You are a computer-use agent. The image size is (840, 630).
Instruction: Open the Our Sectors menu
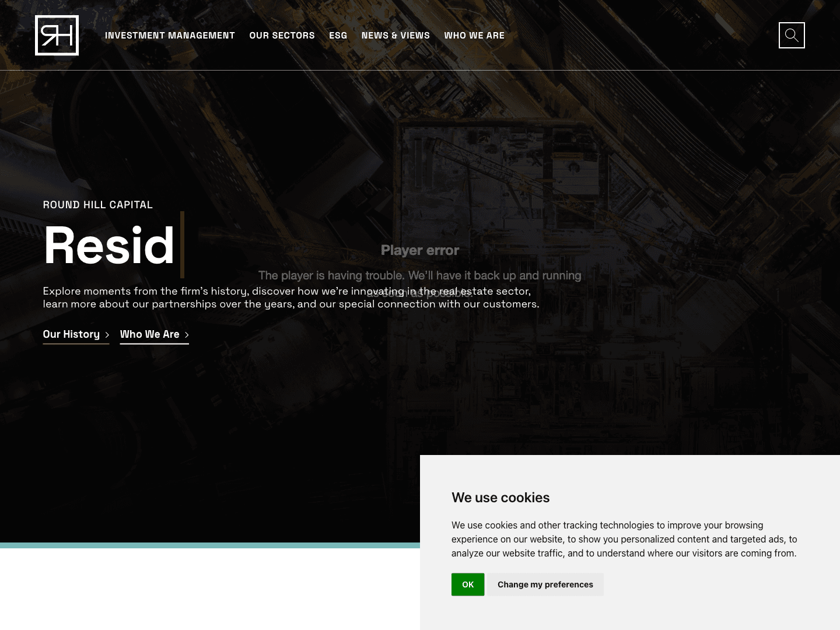pyautogui.click(x=282, y=36)
